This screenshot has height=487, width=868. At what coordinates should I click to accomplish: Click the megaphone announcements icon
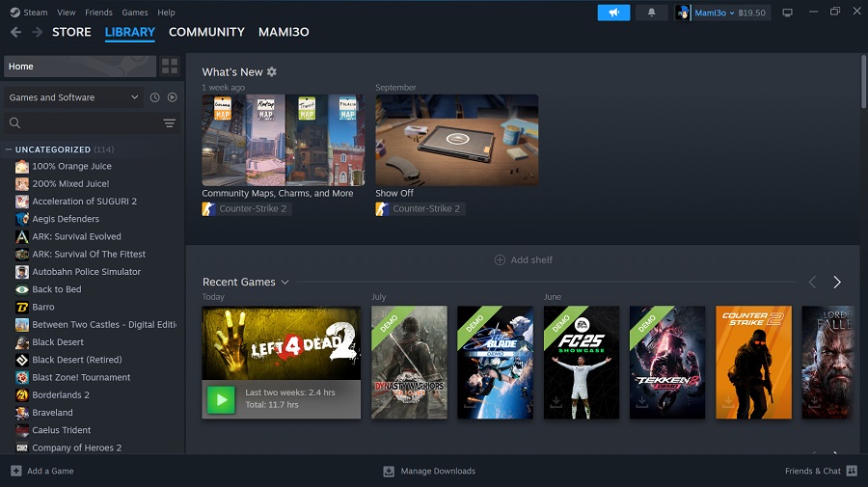pyautogui.click(x=613, y=13)
